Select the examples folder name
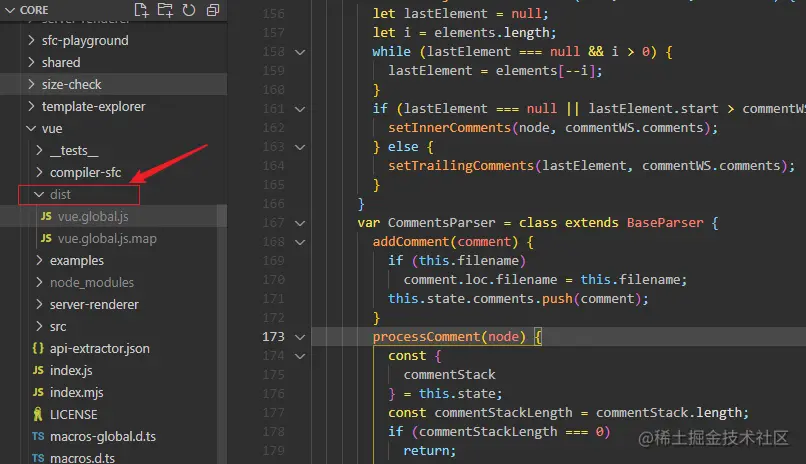This screenshot has width=806, height=464. 77,261
